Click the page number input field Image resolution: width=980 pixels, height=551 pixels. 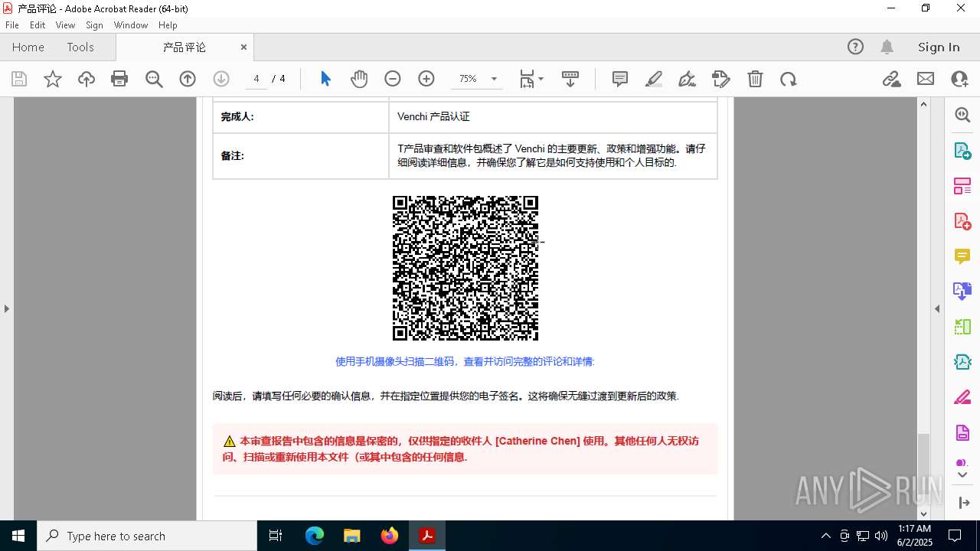256,79
